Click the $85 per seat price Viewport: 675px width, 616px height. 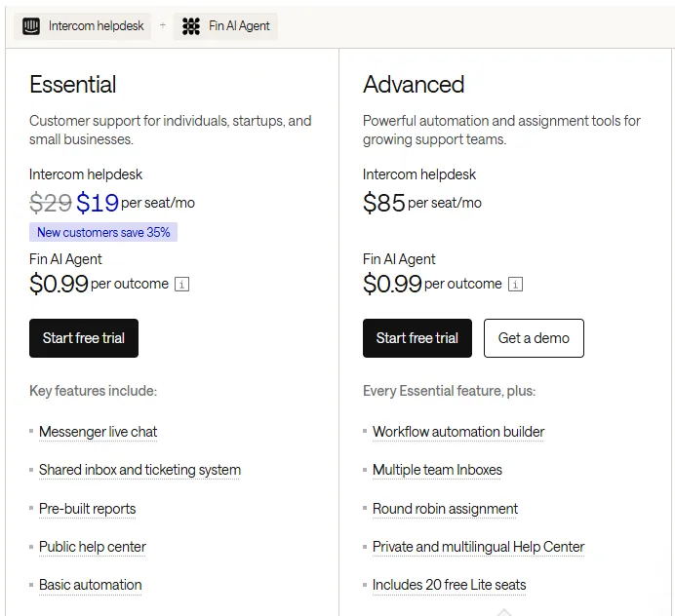(384, 203)
